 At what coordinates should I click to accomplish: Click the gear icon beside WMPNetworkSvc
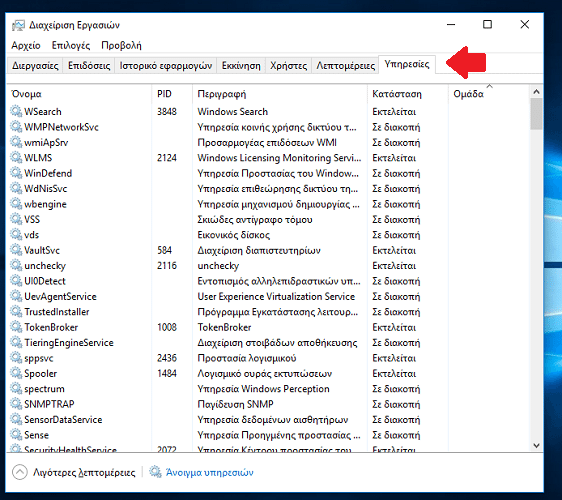coord(16,127)
